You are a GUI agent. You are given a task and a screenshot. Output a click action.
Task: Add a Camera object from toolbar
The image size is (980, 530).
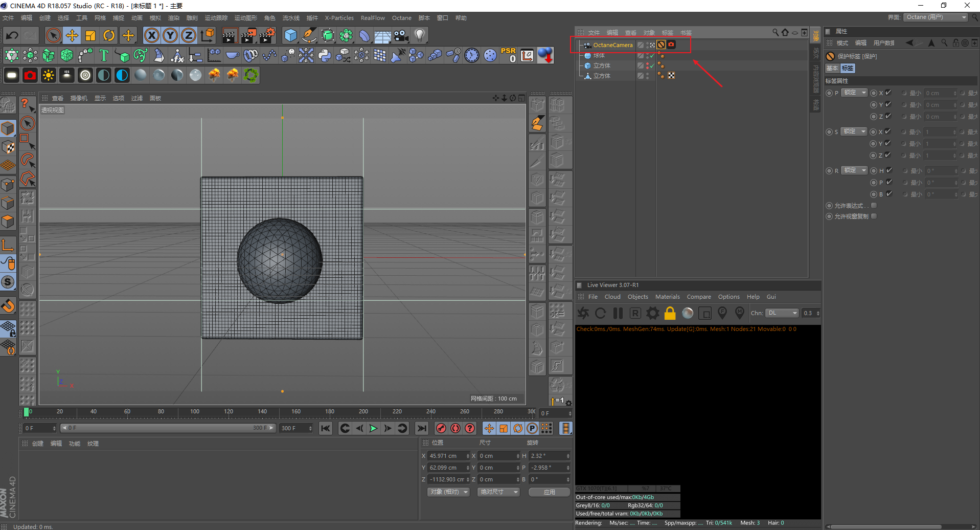coord(401,35)
